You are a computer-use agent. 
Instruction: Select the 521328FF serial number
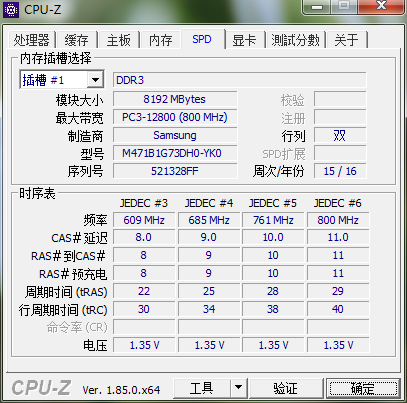(x=175, y=171)
